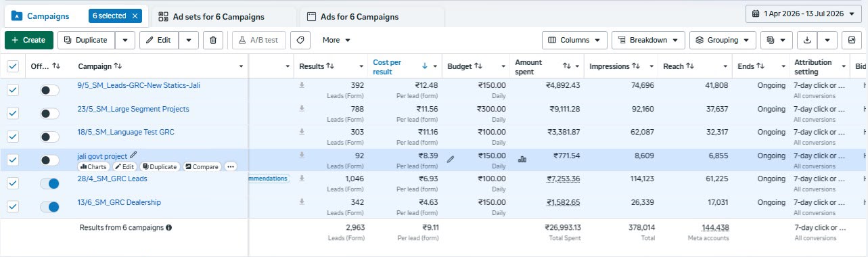Click the trash delete icon in toolbar
The height and width of the screenshot is (257, 868).
[x=213, y=40]
